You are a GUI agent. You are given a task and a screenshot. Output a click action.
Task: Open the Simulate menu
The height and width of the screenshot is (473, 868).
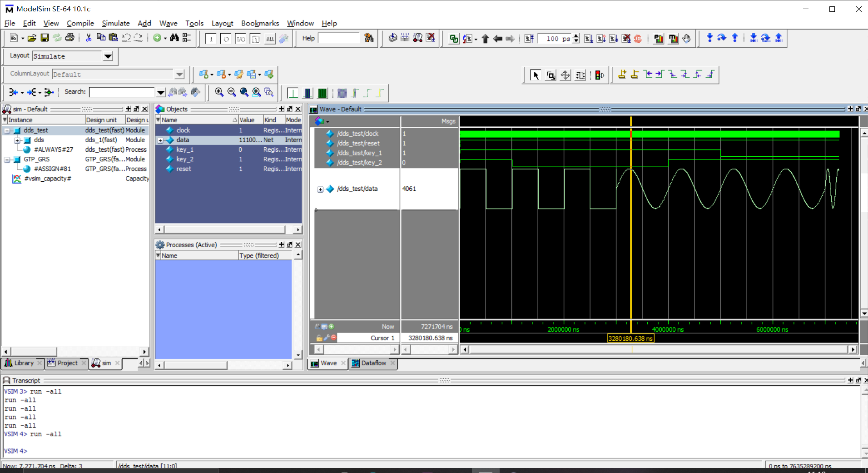pyautogui.click(x=116, y=23)
